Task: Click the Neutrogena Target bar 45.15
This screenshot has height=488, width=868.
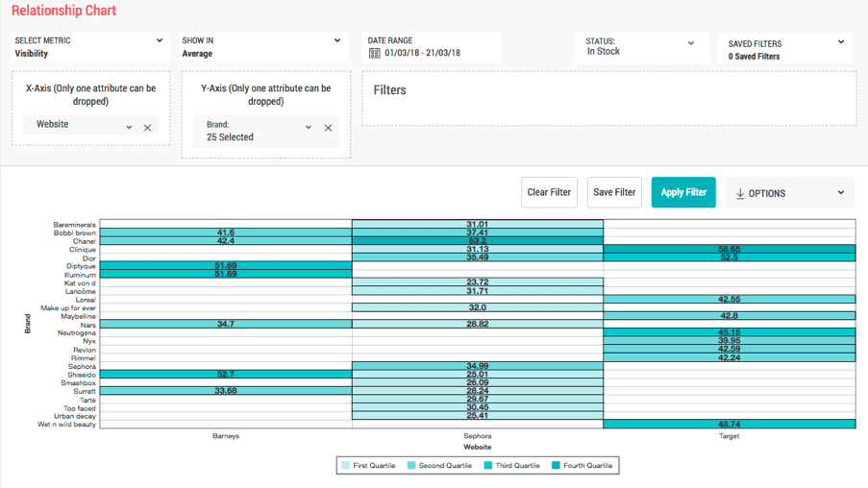Action: tap(729, 332)
